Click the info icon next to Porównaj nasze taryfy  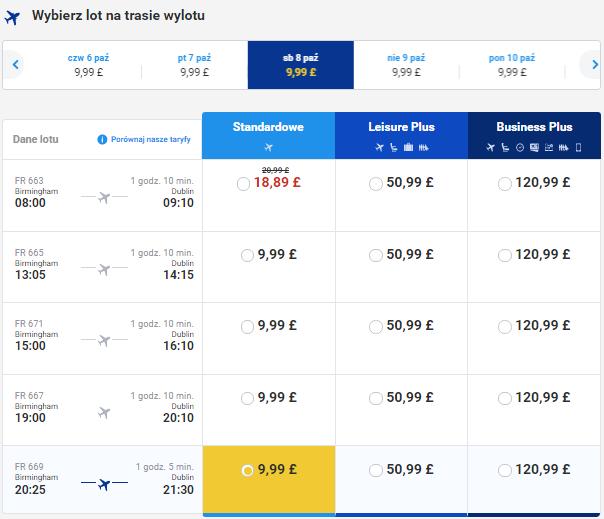click(102, 139)
